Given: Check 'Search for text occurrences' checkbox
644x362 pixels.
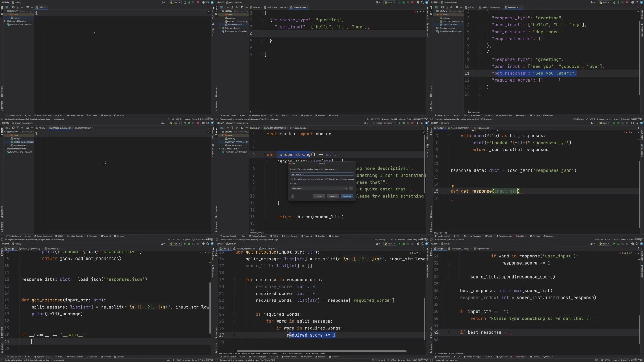Looking at the screenshot, I should [x=326, y=179].
